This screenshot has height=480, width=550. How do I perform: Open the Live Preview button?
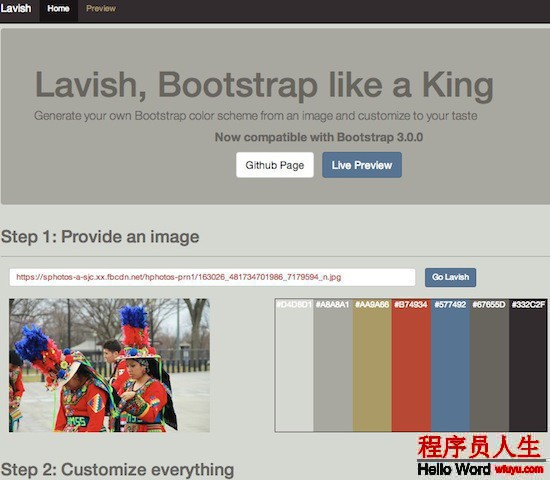tap(362, 165)
